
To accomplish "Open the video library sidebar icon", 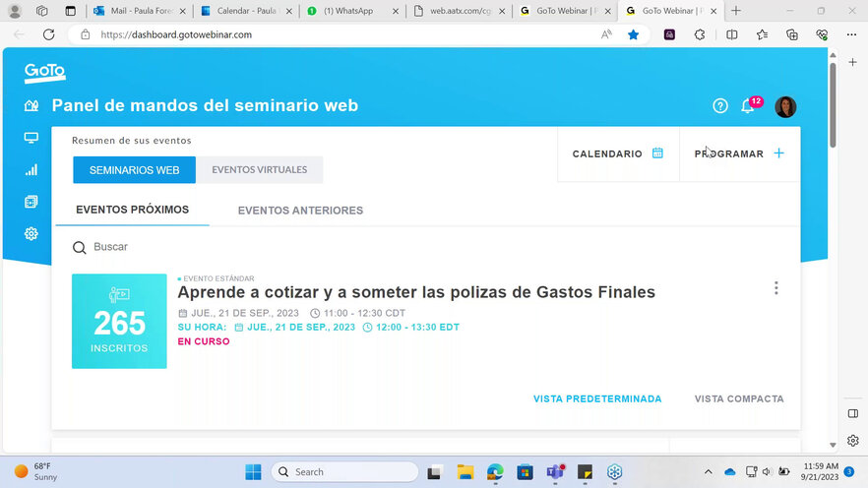I will (31, 202).
